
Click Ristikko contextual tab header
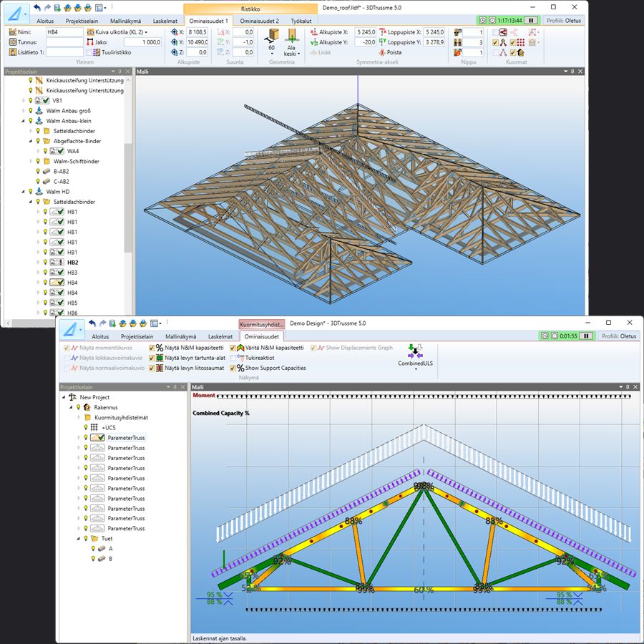(250, 9)
